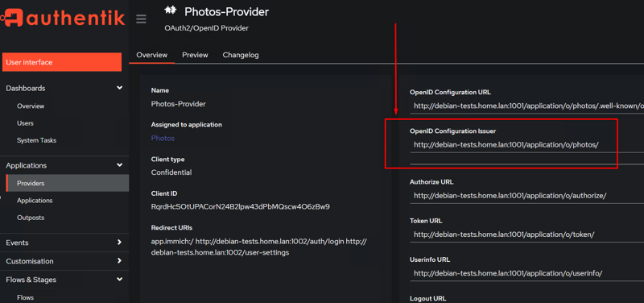Click the Userinfo URL field
Screen dimensions: 644x303
pos(527,273)
